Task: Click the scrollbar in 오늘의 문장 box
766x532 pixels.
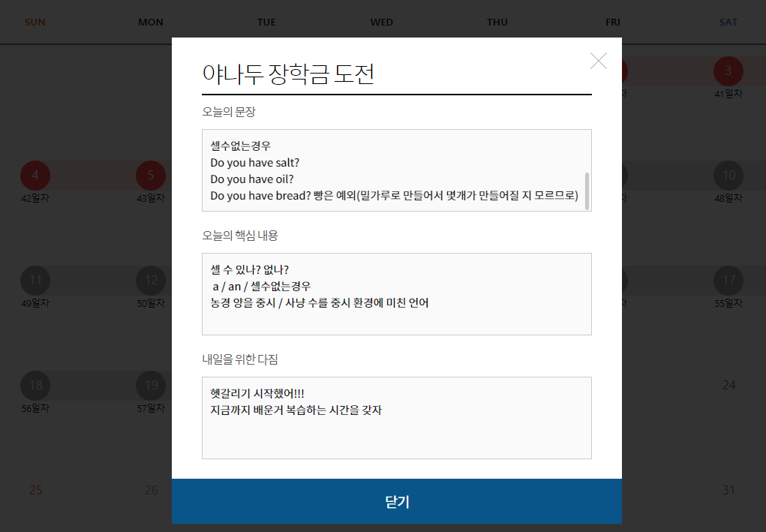Action: point(587,191)
